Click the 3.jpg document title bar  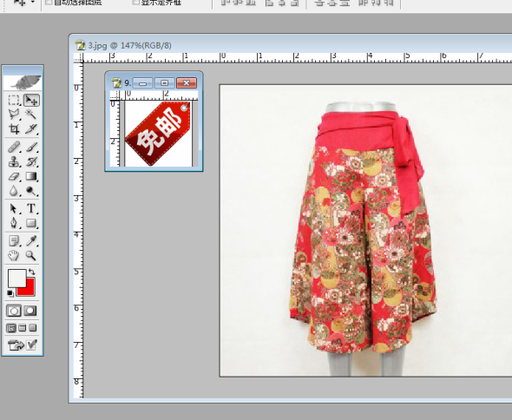click(x=291, y=45)
